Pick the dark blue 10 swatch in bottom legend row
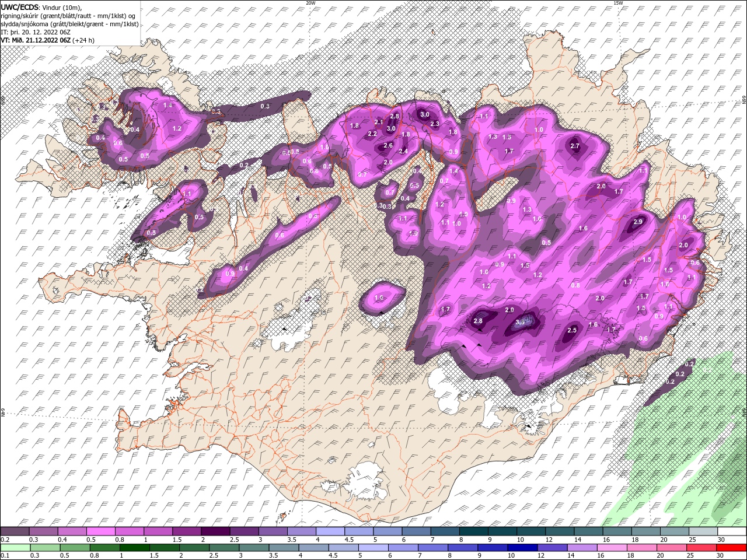The image size is (747, 560). (522, 548)
